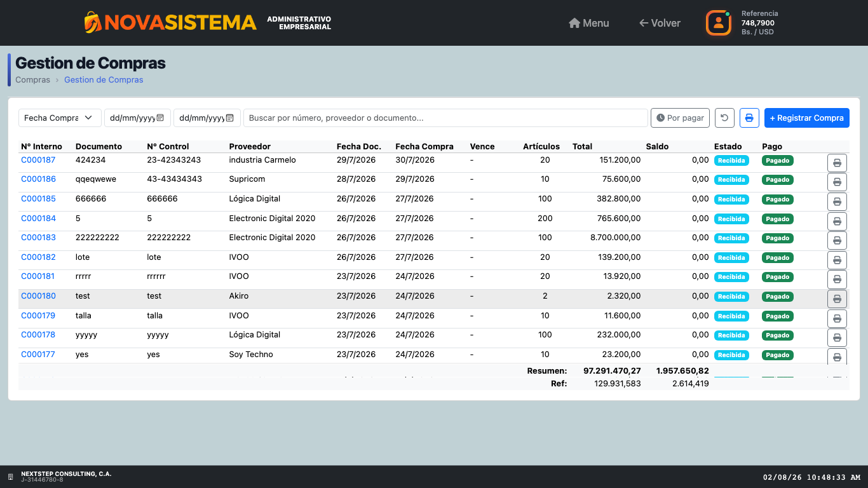Print purchase C000177 with its printer icon
Screen dimensions: 868x488
tap(837, 356)
